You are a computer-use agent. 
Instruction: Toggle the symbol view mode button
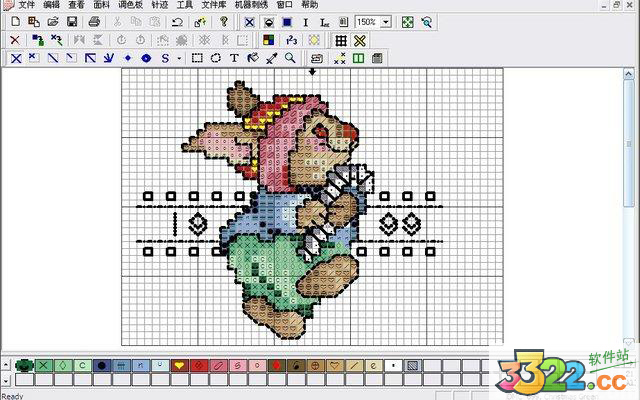point(269,22)
